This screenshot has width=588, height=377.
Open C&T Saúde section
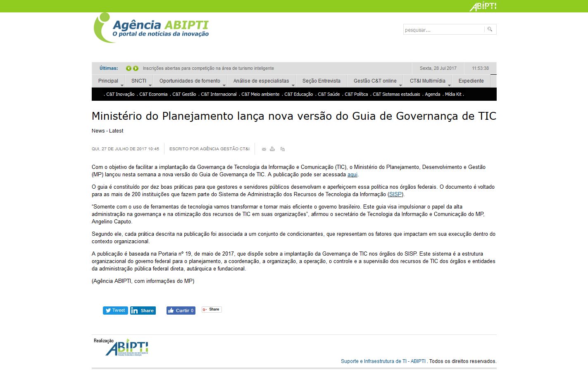pyautogui.click(x=329, y=94)
